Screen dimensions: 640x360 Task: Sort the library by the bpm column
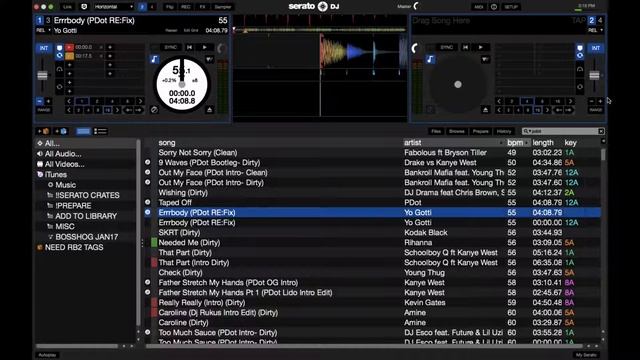(517, 142)
